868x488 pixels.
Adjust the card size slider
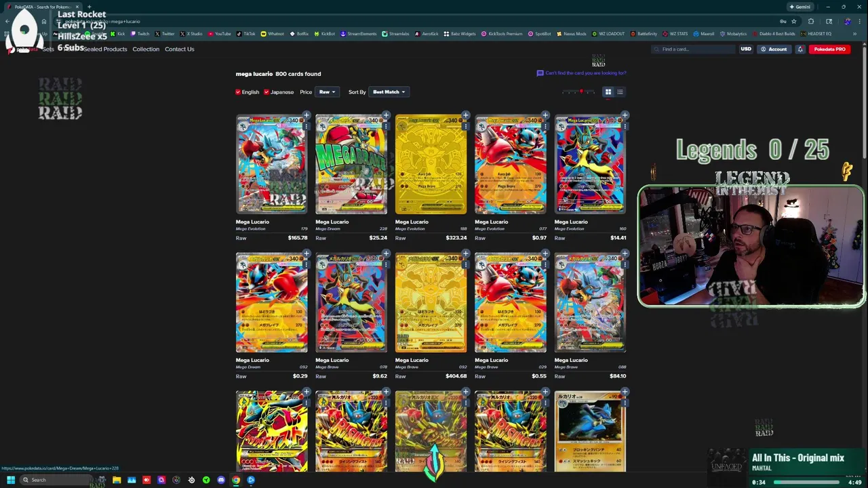578,91
